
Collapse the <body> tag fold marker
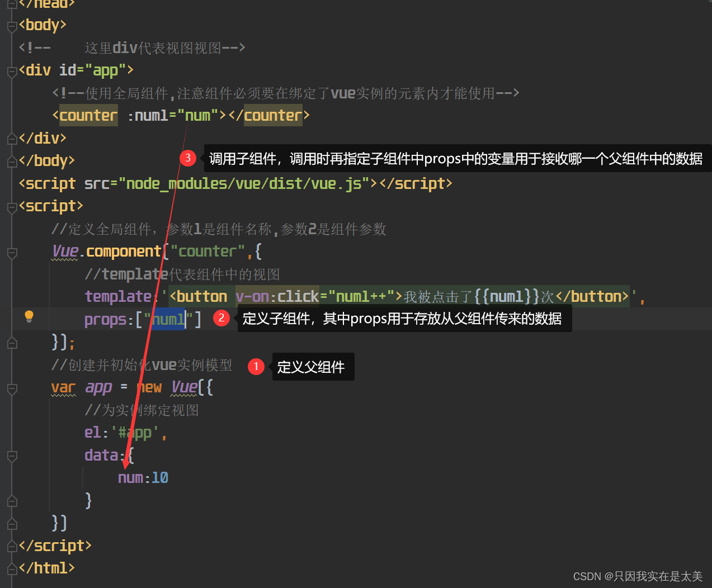pyautogui.click(x=12, y=26)
